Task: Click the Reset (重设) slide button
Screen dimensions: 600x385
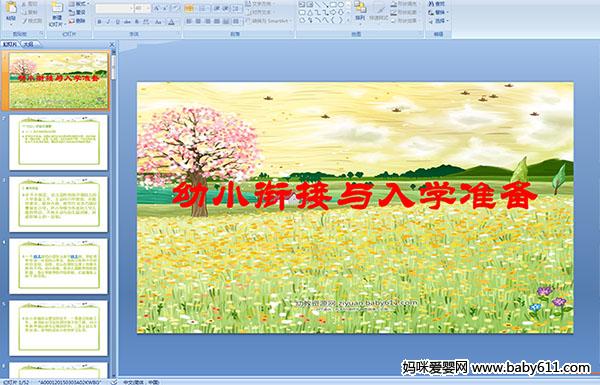Action: click(78, 12)
